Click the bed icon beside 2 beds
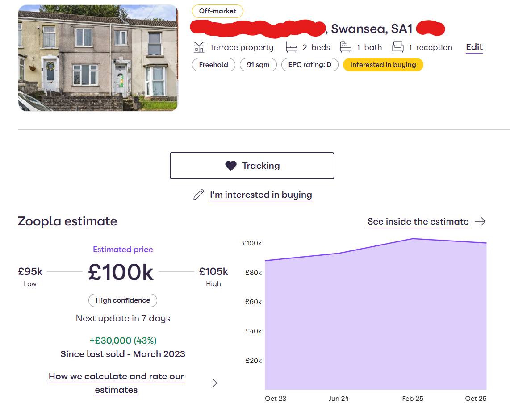510x420 pixels. point(292,47)
